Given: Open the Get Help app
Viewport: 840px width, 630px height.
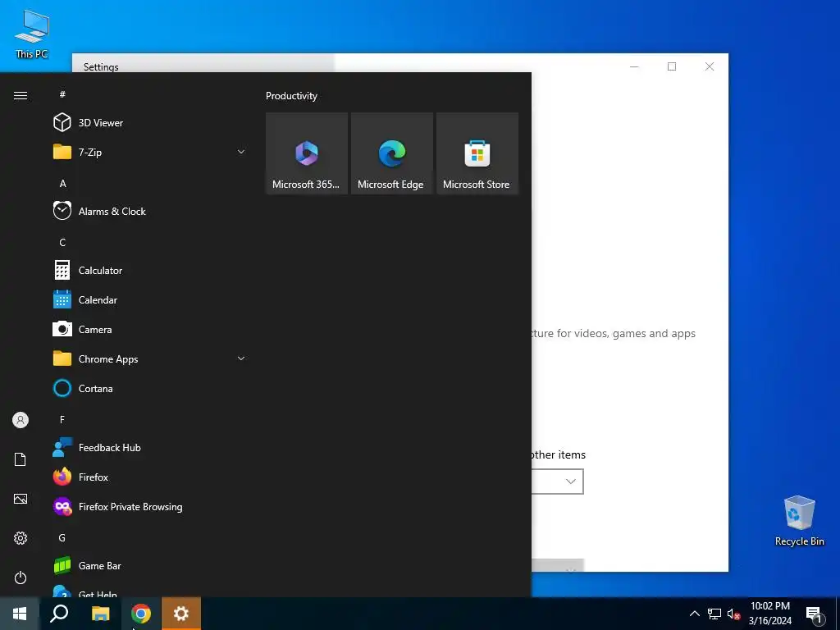Looking at the screenshot, I should click(150, 591).
